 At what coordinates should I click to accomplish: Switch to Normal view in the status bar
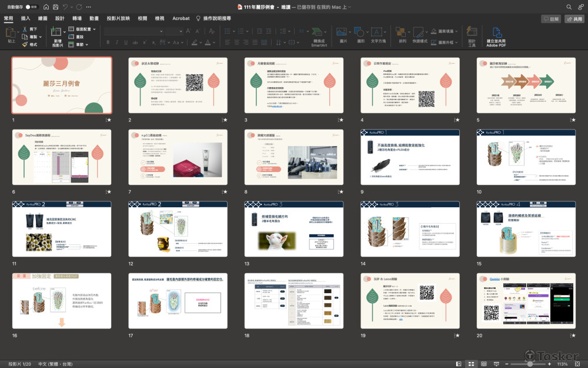pos(459,364)
